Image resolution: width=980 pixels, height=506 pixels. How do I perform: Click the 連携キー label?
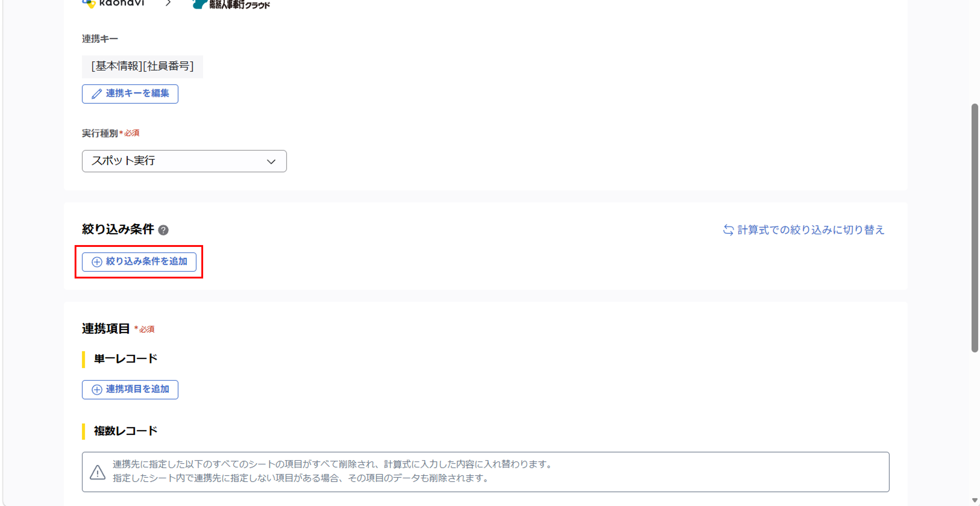coord(100,39)
